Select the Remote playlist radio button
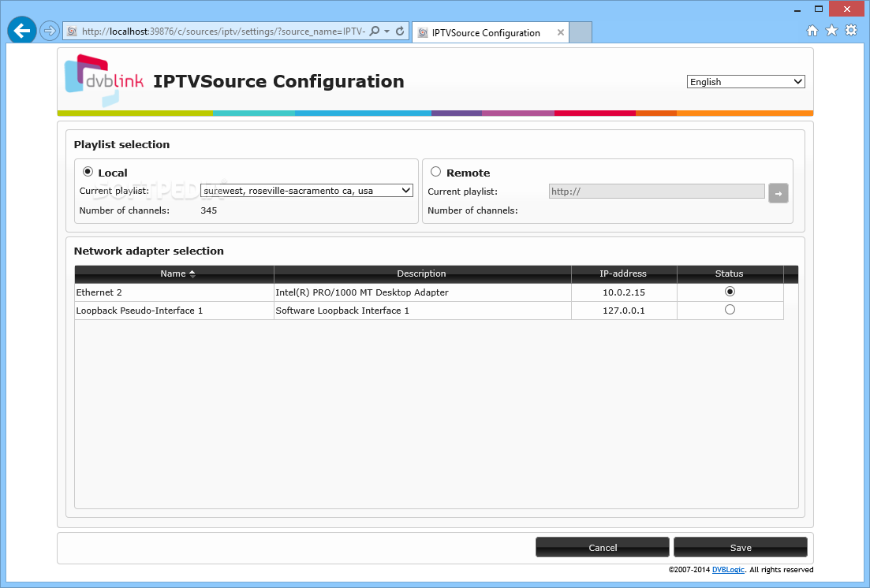Screen dimensions: 870x588 tap(435, 171)
